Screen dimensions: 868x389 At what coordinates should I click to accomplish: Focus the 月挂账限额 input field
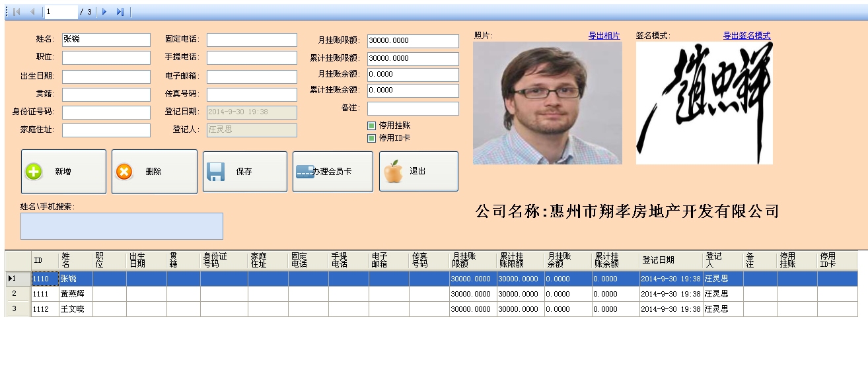[x=412, y=41]
